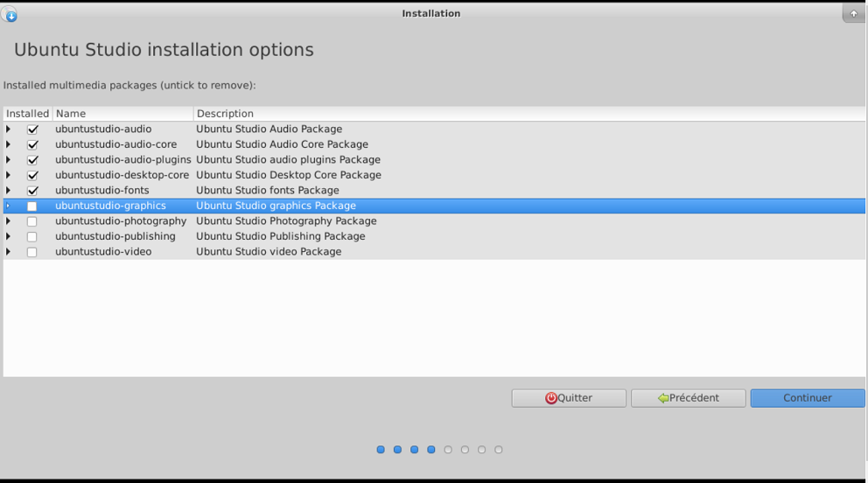This screenshot has height=483, width=868.
Task: Expand the ubuntustudio-desktop-core package tree
Action: tap(9, 175)
